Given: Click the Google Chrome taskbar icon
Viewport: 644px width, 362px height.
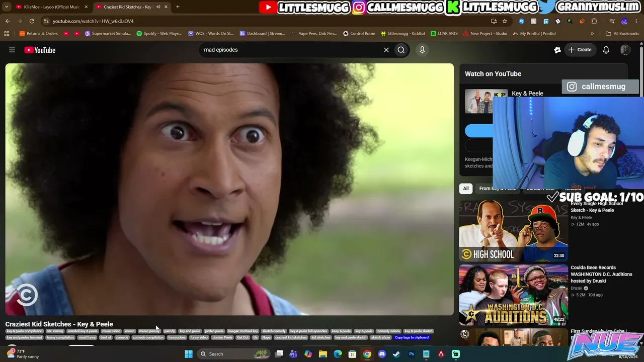Looking at the screenshot, I should tap(367, 354).
